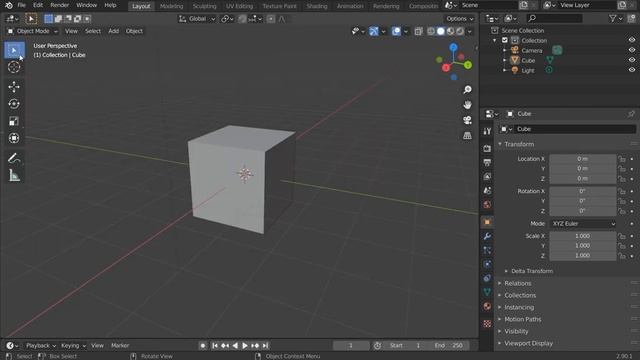Viewport: 640px width, 360px height.
Task: Open the Object properties tab
Action: click(487, 222)
